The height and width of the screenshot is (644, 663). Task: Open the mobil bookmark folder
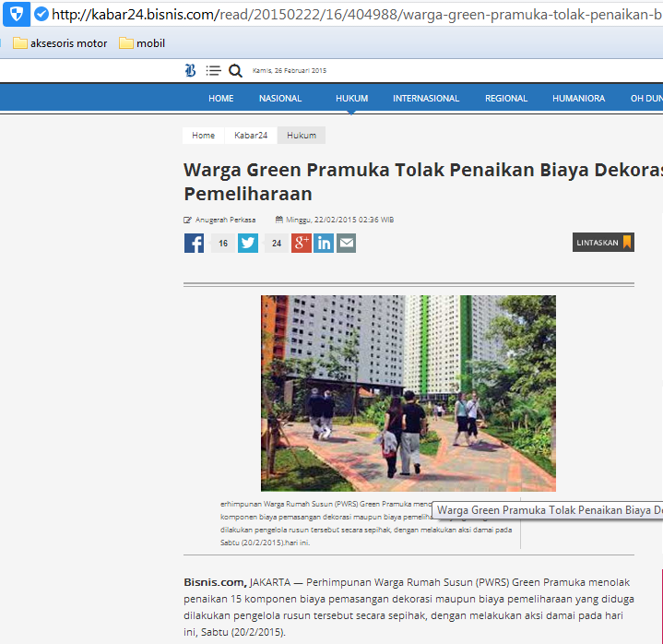(x=142, y=43)
